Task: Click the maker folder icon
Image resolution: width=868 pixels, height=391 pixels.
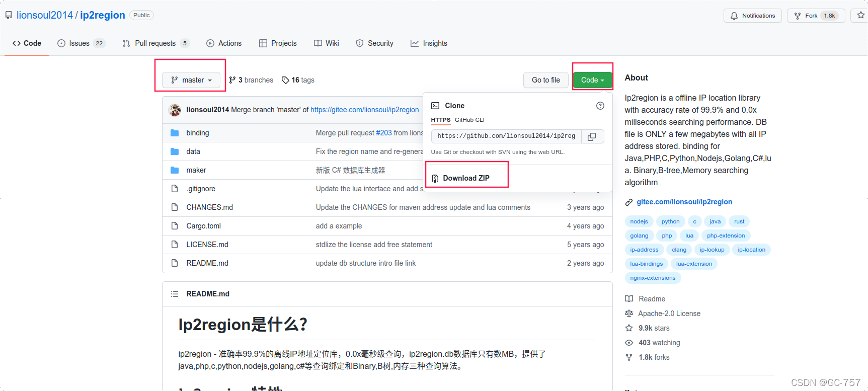Action: (x=175, y=170)
